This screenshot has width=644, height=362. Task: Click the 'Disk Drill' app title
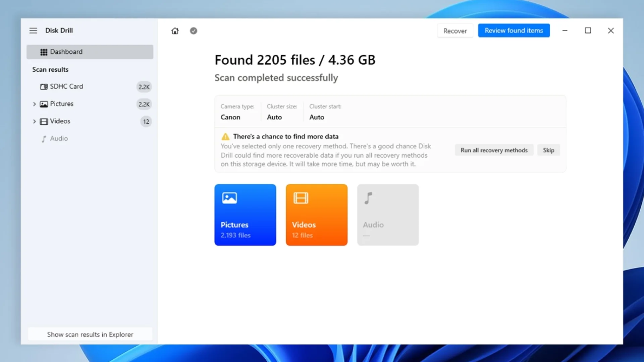pyautogui.click(x=59, y=31)
